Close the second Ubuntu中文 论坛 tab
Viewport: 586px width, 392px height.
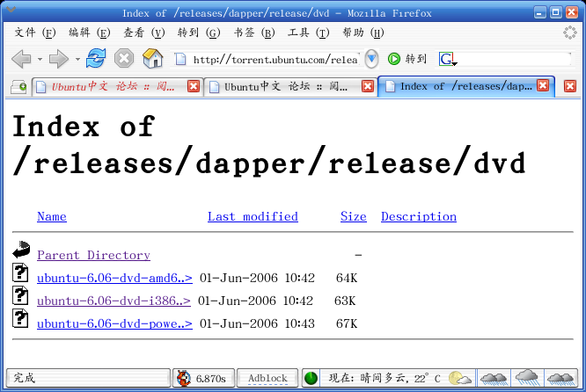click(368, 87)
